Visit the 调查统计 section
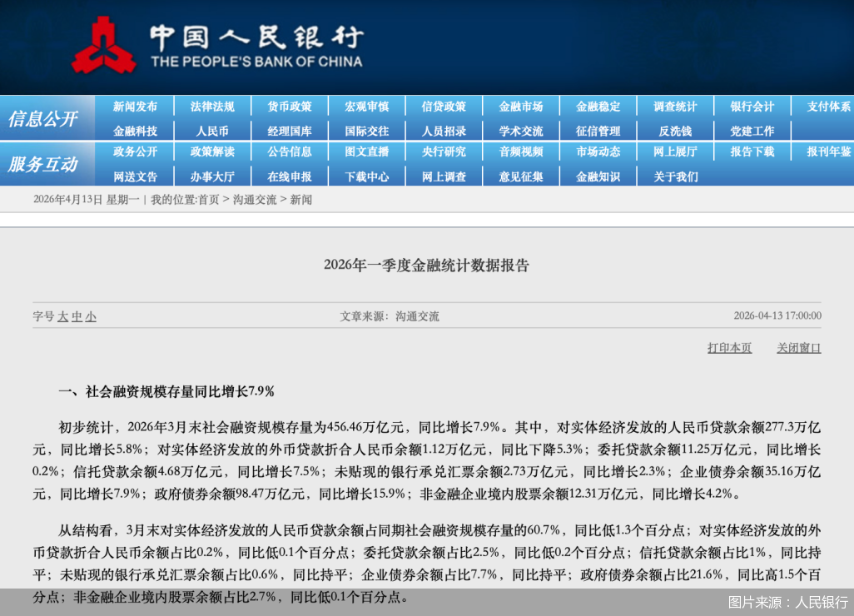Screen dimensions: 854x616 click(676, 107)
